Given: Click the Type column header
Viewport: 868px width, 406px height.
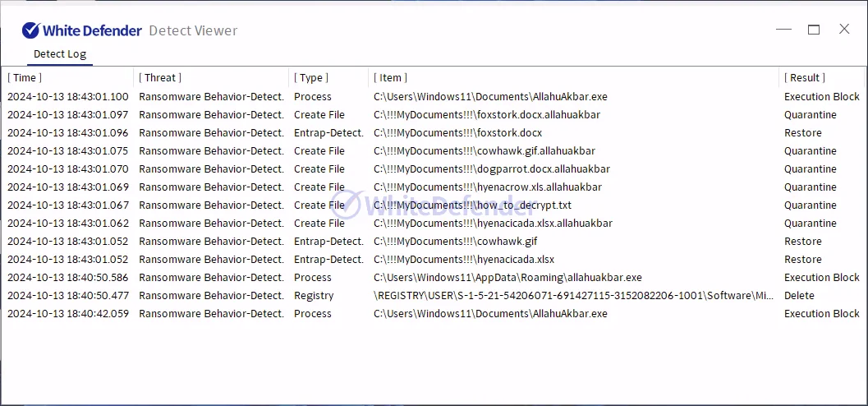Looking at the screenshot, I should (311, 78).
